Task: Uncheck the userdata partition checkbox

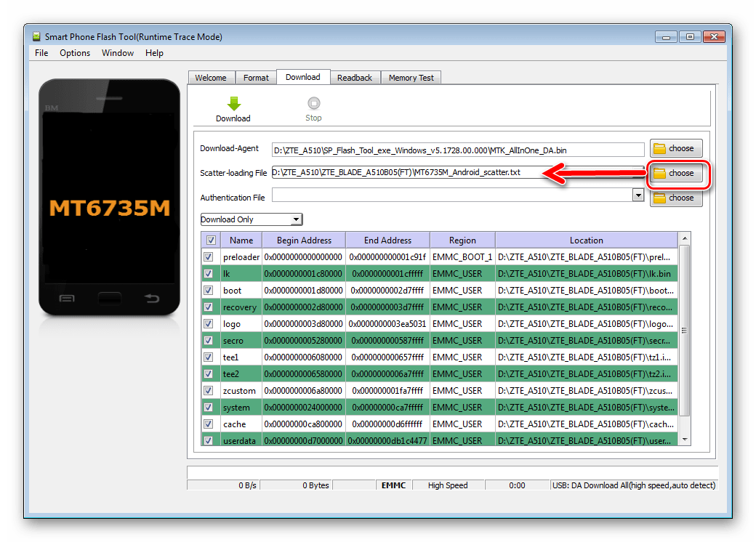Action: click(209, 440)
